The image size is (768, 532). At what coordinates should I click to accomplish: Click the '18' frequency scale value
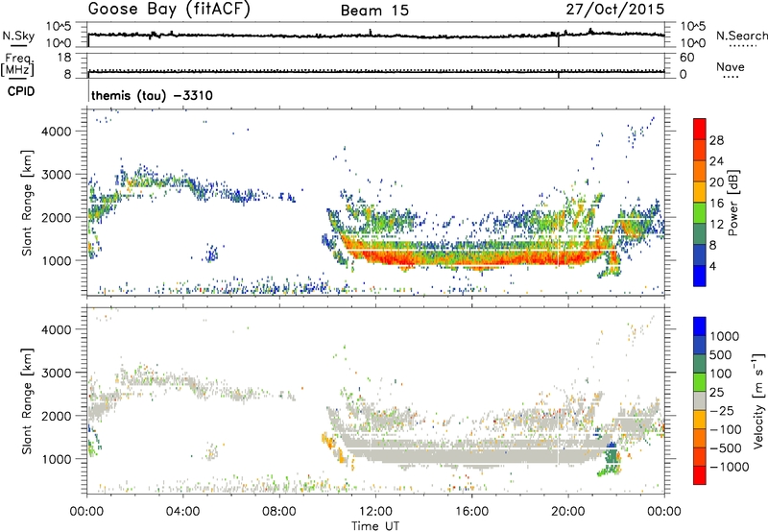click(64, 58)
